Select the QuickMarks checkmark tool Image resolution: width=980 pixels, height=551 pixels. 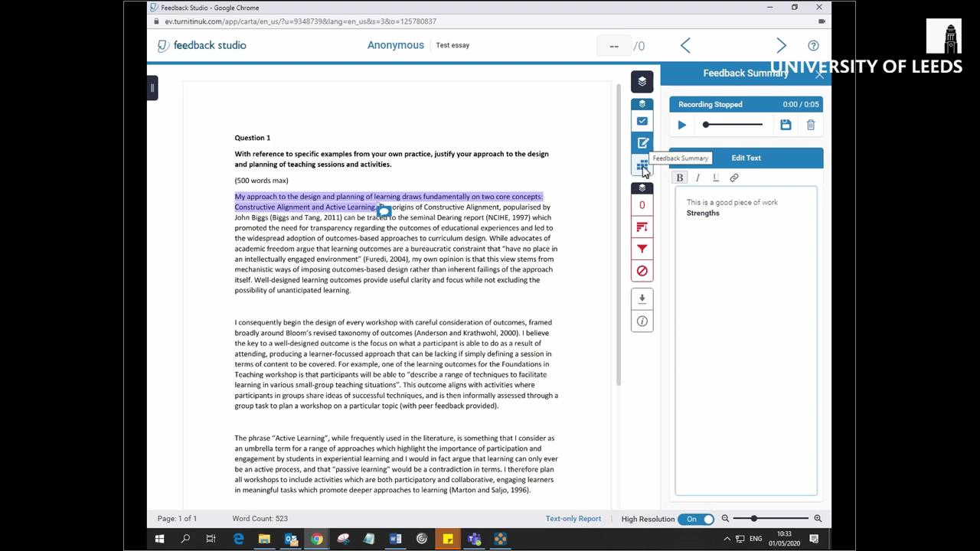(x=642, y=121)
